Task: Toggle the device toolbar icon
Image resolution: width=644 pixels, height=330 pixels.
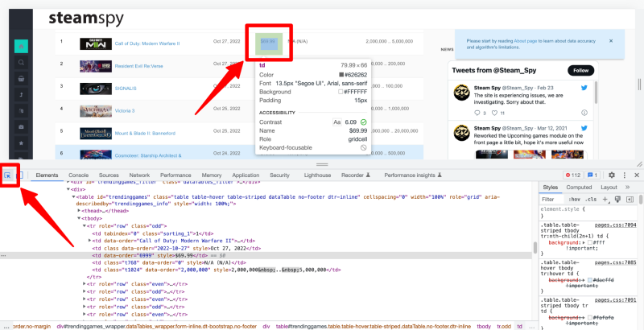Action: pos(19,175)
